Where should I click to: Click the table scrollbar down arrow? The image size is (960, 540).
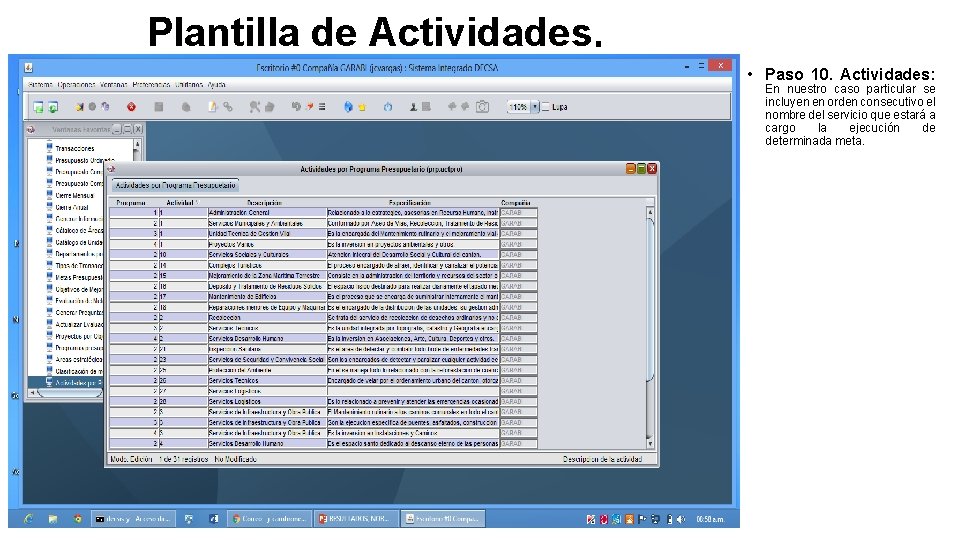(x=650, y=444)
